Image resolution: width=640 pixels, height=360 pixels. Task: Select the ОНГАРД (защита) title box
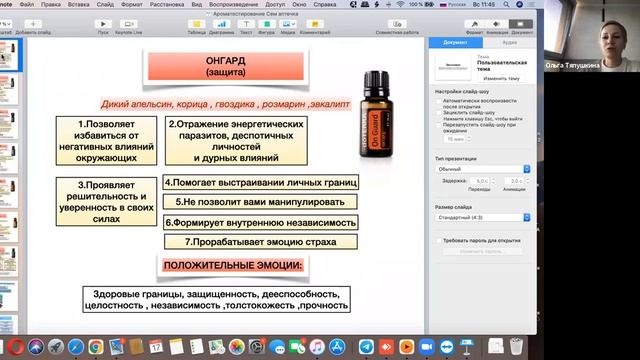(x=226, y=66)
